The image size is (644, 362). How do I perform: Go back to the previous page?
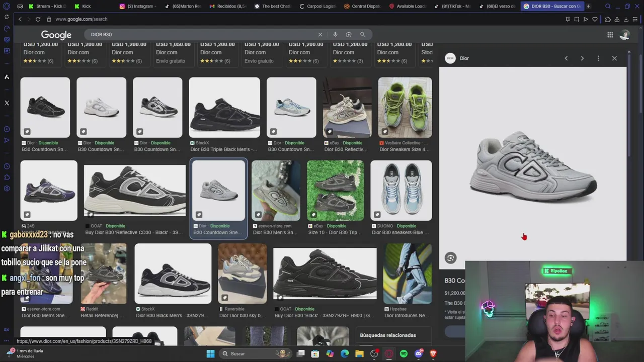20,19
